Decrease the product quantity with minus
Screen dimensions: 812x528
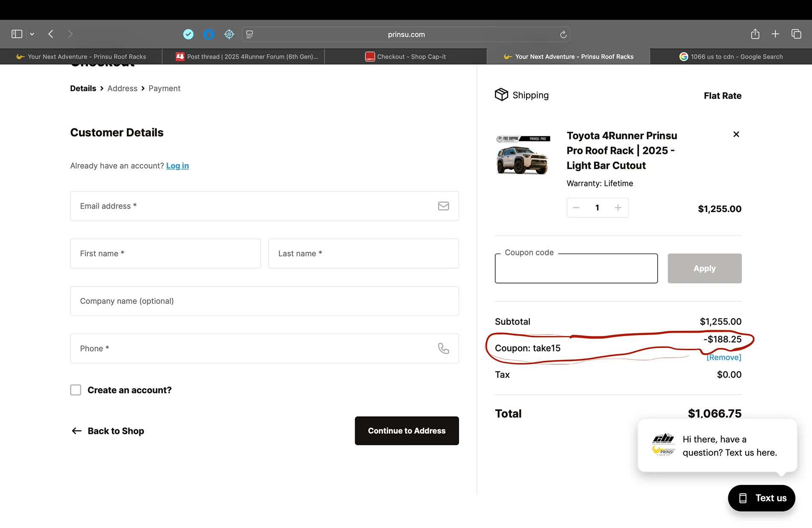pyautogui.click(x=576, y=208)
